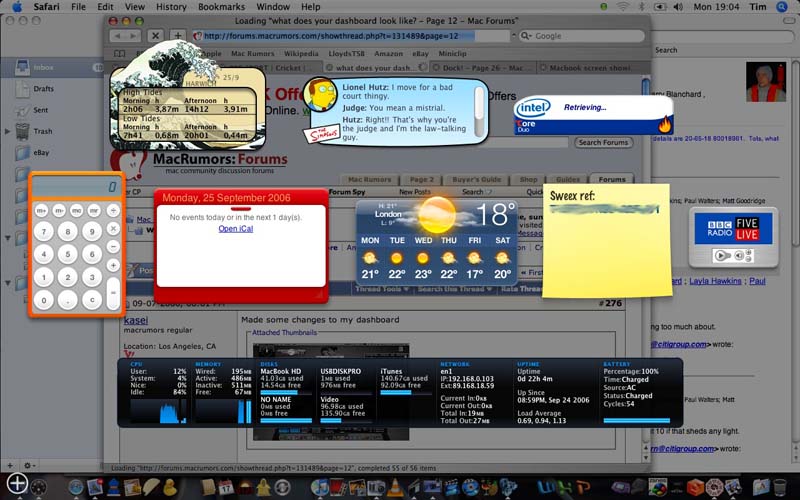This screenshot has height=500, width=800.
Task: Click the Safari stop loading X button
Action: pos(155,36)
